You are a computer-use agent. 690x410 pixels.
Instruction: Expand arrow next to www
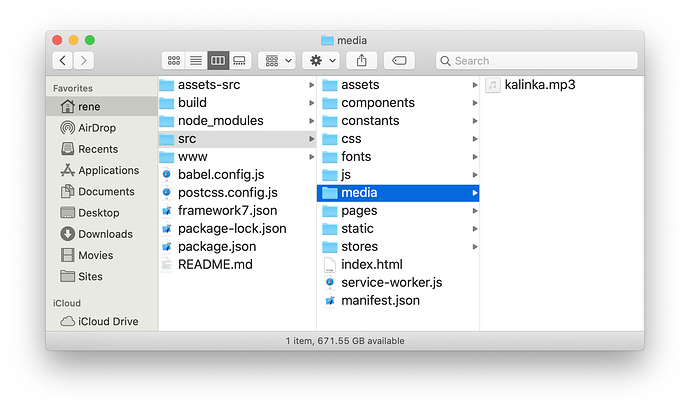tap(312, 157)
